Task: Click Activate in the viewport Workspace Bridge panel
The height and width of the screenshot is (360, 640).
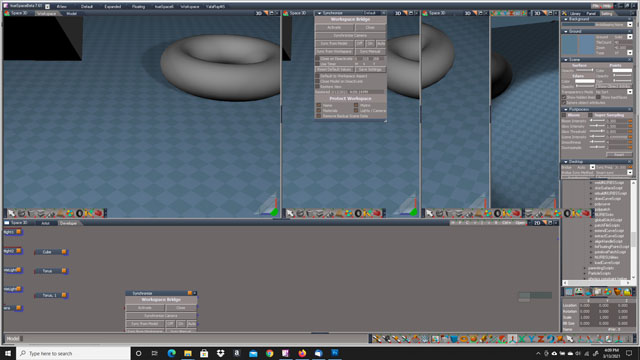Action: pos(334,27)
